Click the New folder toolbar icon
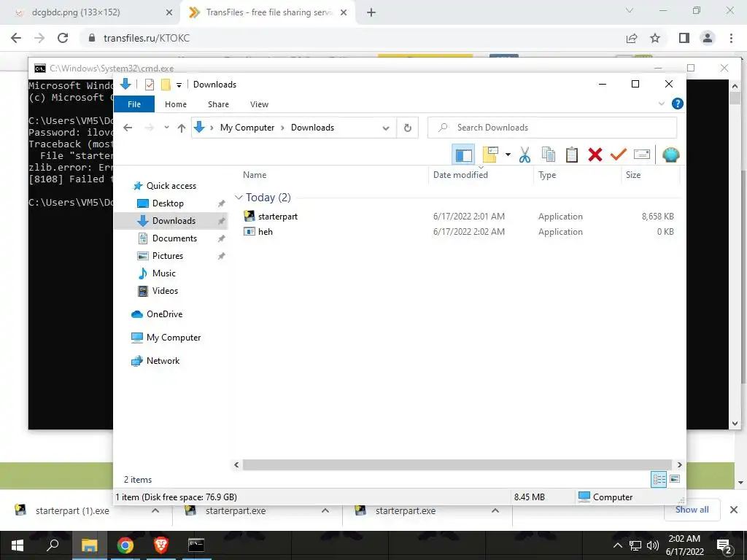This screenshot has width=747, height=560. (x=490, y=155)
